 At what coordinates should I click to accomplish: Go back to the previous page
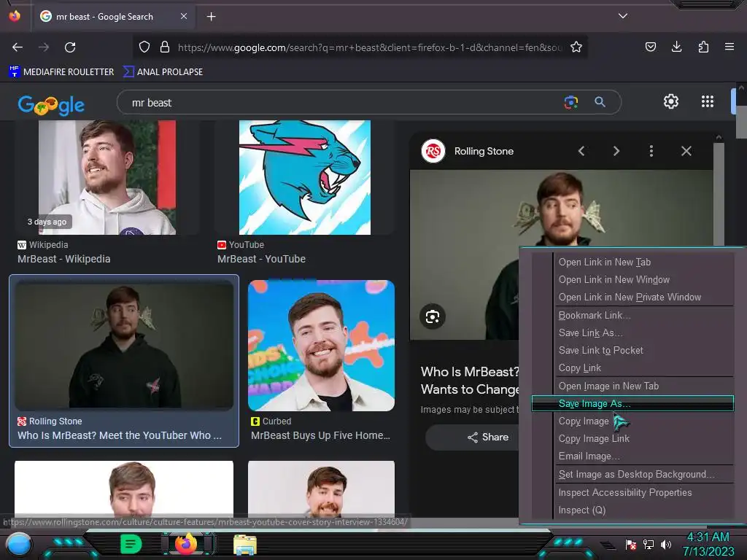click(18, 47)
